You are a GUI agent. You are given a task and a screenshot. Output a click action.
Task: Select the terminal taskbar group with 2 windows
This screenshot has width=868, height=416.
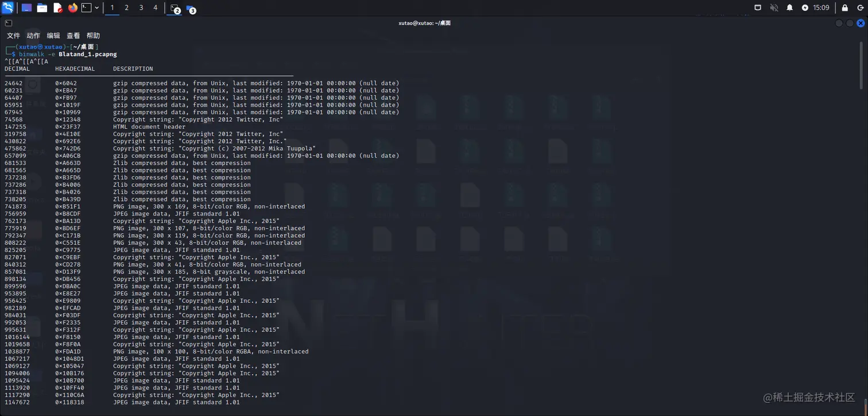pyautogui.click(x=175, y=8)
